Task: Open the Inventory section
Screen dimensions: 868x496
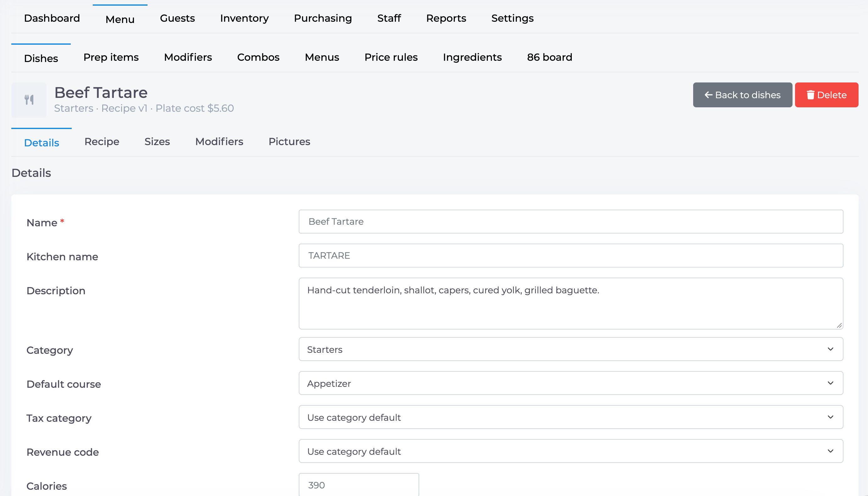Action: [x=244, y=18]
